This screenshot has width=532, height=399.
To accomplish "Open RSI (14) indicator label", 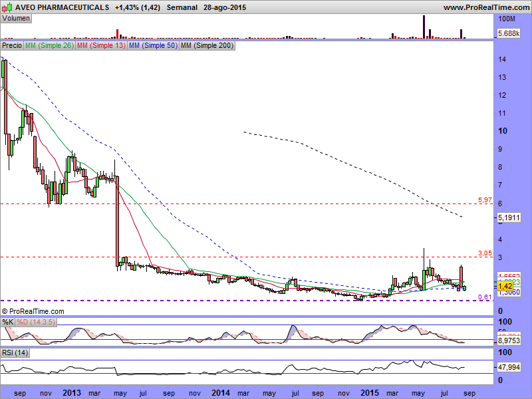I will (15, 353).
